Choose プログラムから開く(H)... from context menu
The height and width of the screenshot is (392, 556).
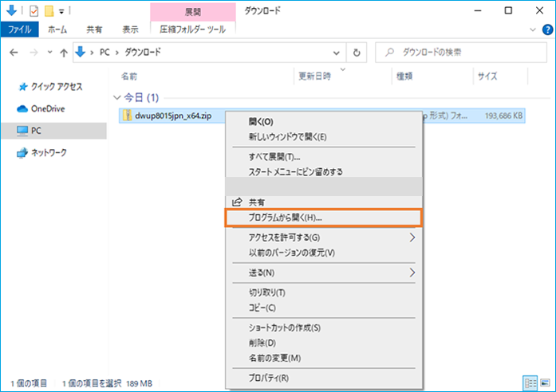323,218
